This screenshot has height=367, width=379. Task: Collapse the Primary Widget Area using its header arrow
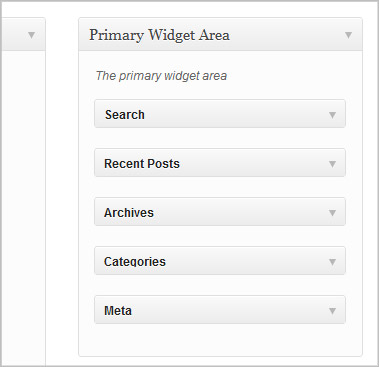(x=348, y=35)
